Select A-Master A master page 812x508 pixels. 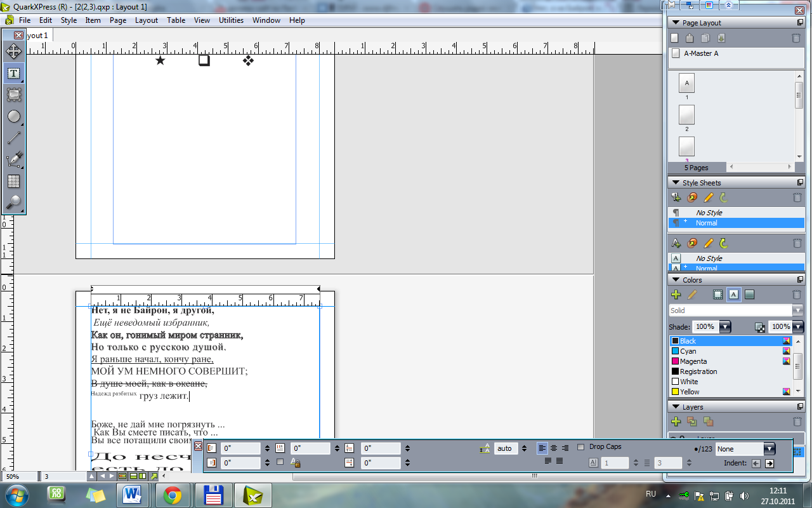[701, 53]
